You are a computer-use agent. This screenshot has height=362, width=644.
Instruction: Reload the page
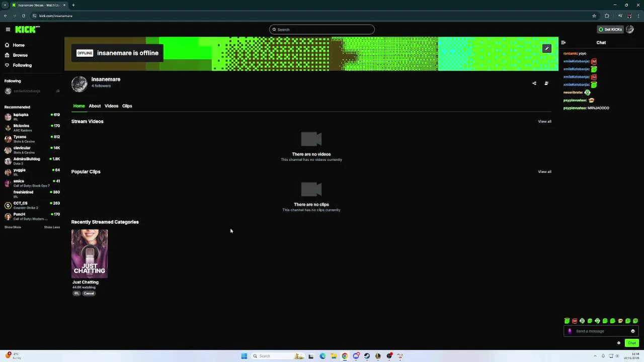click(23, 16)
